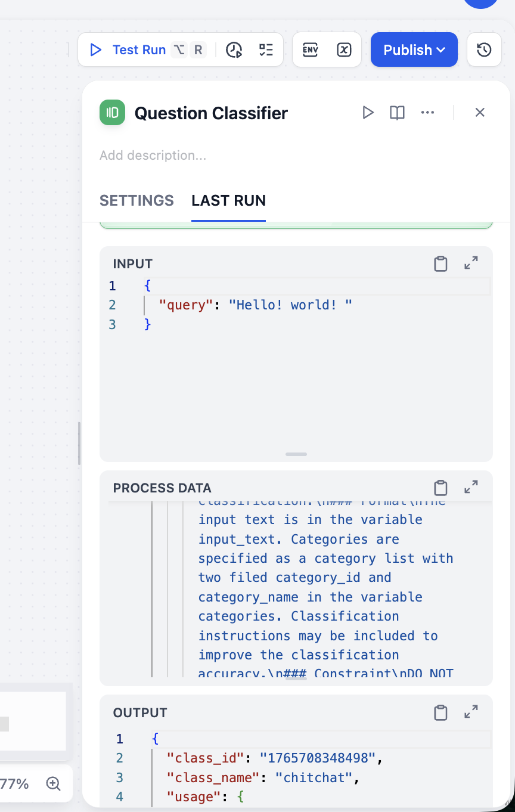Open the checklist icon in toolbar
Image resolution: width=515 pixels, height=812 pixels.
click(x=266, y=49)
